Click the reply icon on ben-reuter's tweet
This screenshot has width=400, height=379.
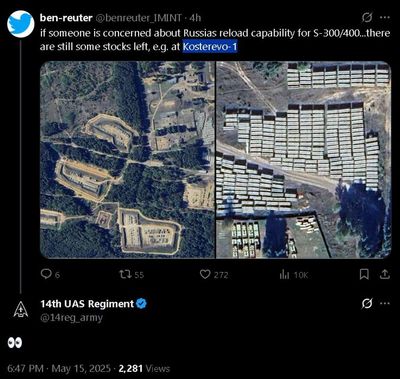(x=45, y=274)
